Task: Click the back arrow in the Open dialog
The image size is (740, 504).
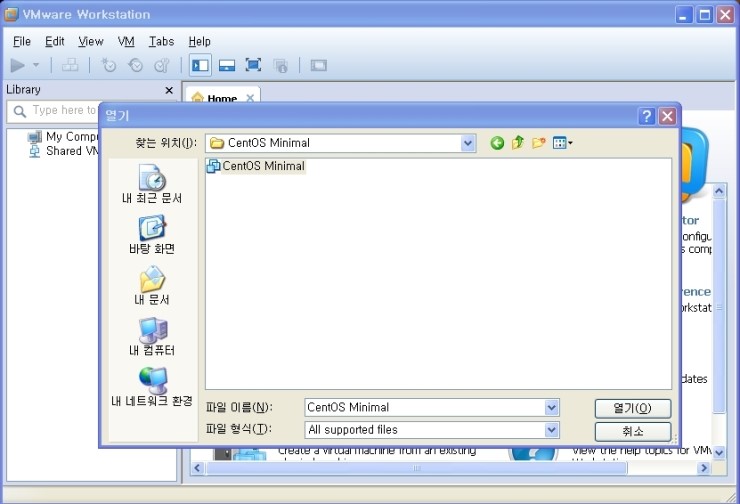Action: click(497, 143)
